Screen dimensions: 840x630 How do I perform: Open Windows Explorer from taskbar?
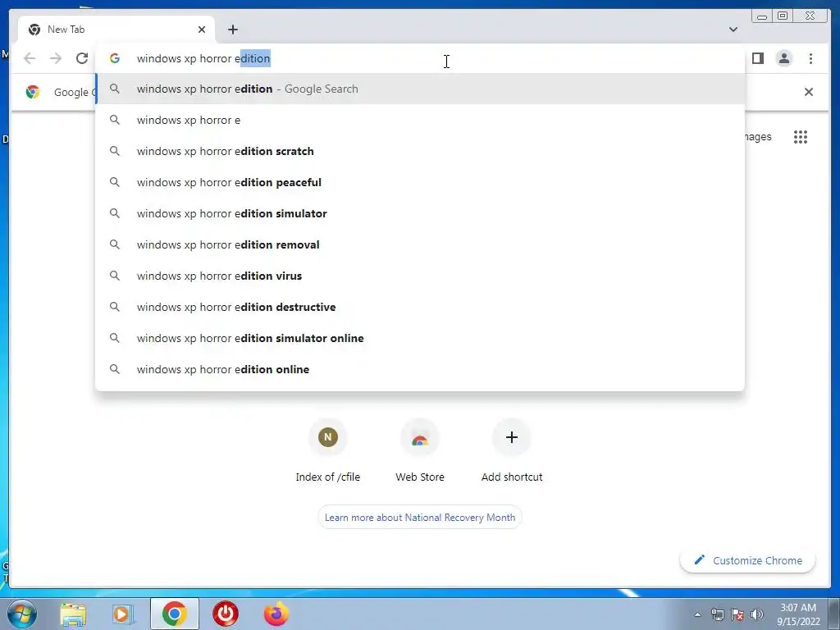point(73,614)
